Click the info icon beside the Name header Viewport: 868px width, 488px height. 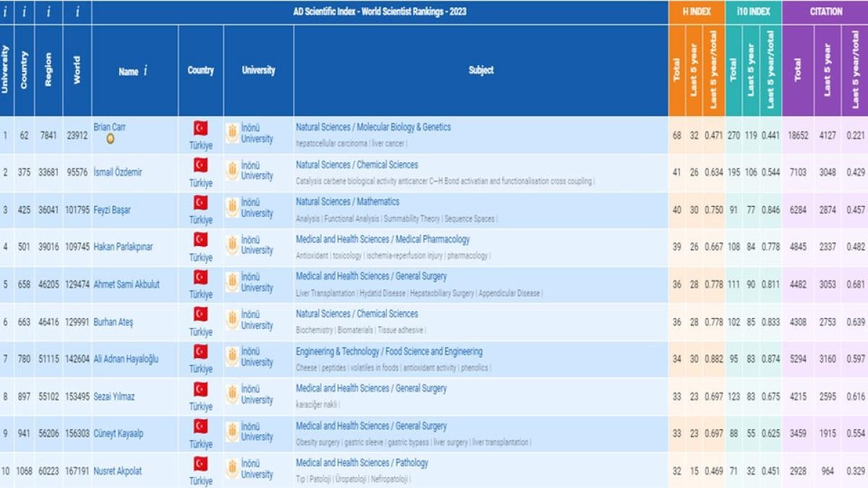145,70
